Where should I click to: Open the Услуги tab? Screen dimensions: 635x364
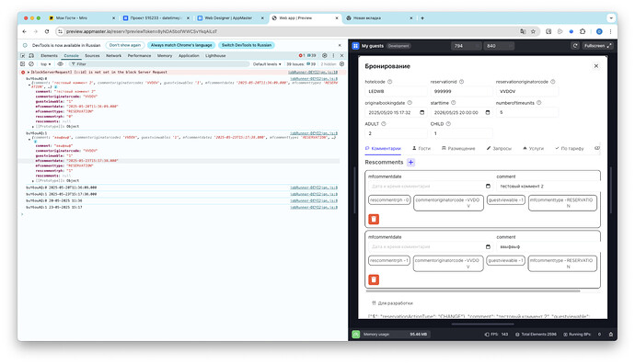click(533, 148)
